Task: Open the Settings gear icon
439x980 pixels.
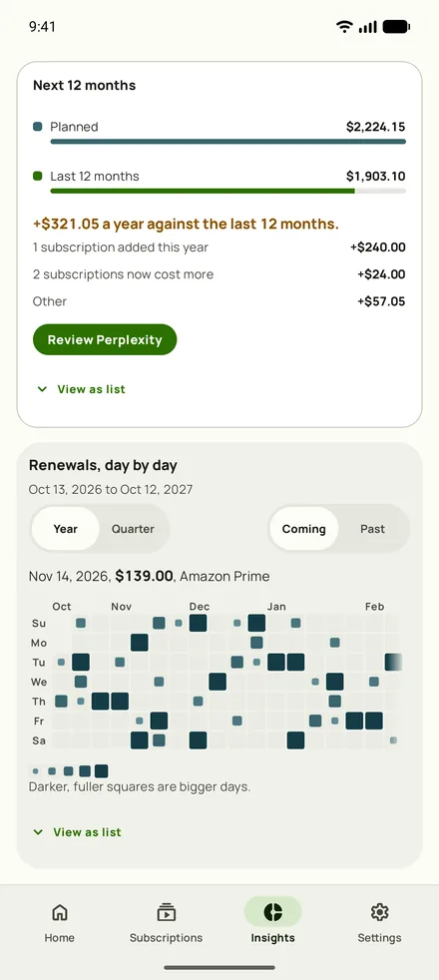Action: tap(379, 912)
